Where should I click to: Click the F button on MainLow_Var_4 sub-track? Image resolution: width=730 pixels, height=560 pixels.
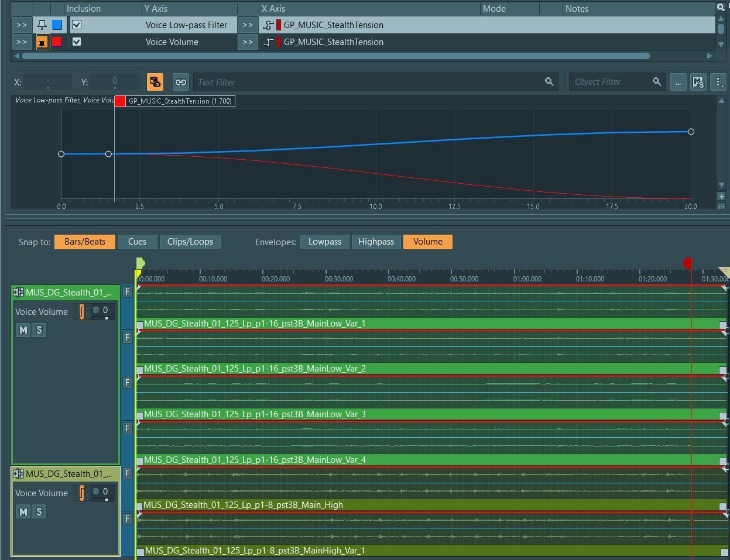[127, 428]
